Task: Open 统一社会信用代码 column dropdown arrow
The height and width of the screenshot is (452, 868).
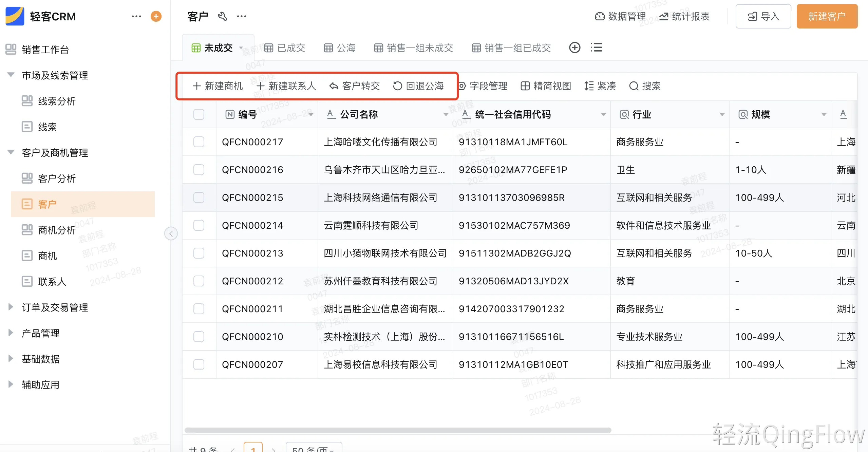Action: coord(603,115)
